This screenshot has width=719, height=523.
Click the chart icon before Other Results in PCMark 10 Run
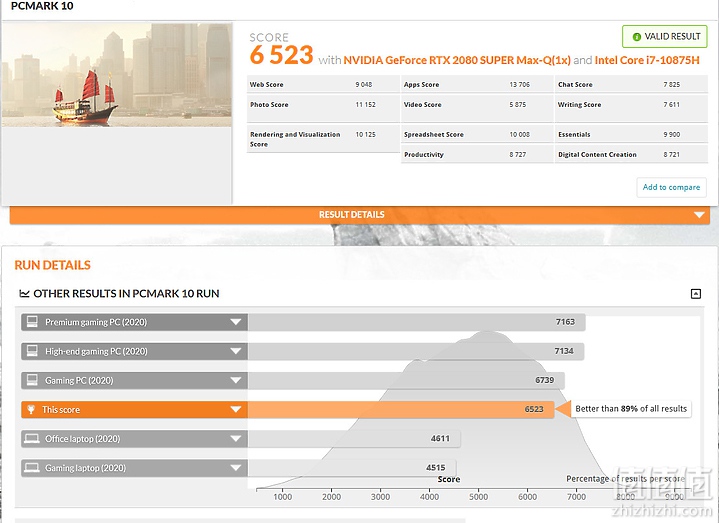24,293
